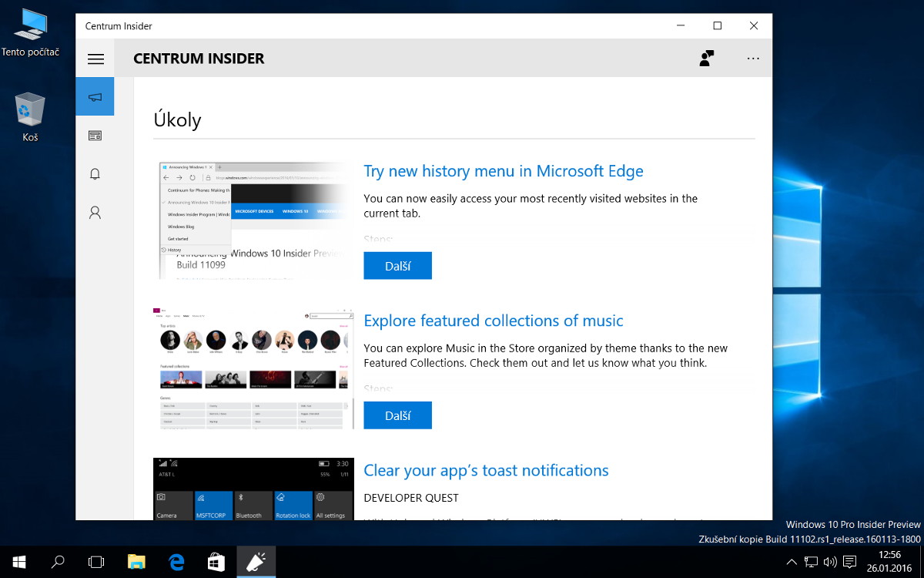Image resolution: width=924 pixels, height=578 pixels.
Task: Open the Store from the taskbar
Action: point(216,562)
